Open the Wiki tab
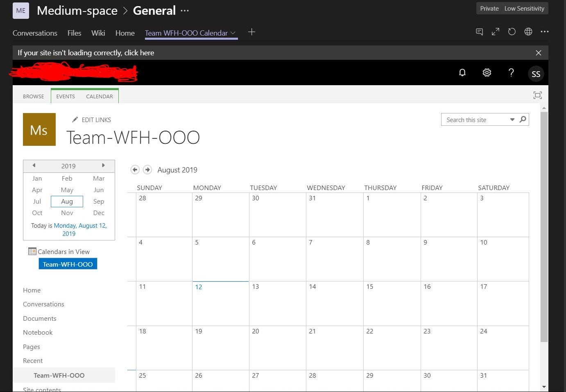The width and height of the screenshot is (566, 392). 98,33
